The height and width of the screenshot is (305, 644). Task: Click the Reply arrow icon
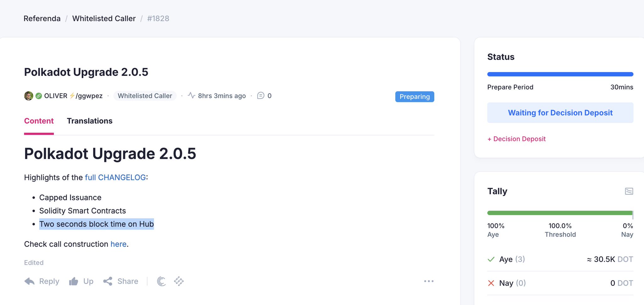30,281
